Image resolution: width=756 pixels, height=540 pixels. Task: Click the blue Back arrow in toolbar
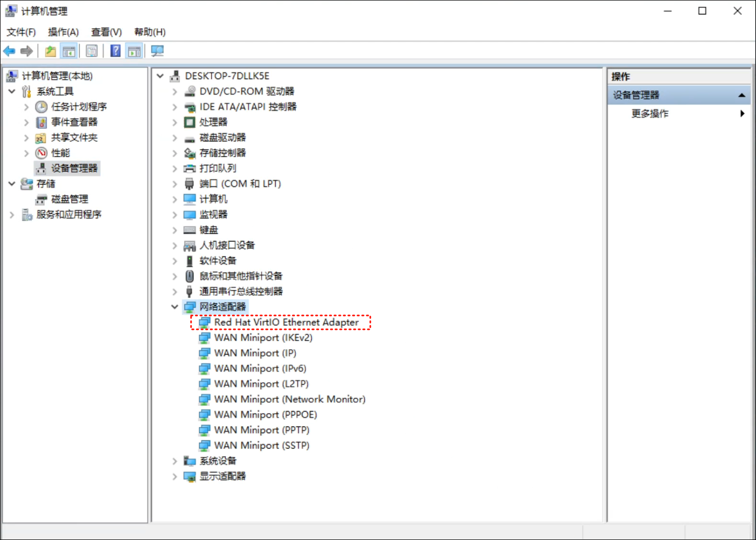coord(9,51)
